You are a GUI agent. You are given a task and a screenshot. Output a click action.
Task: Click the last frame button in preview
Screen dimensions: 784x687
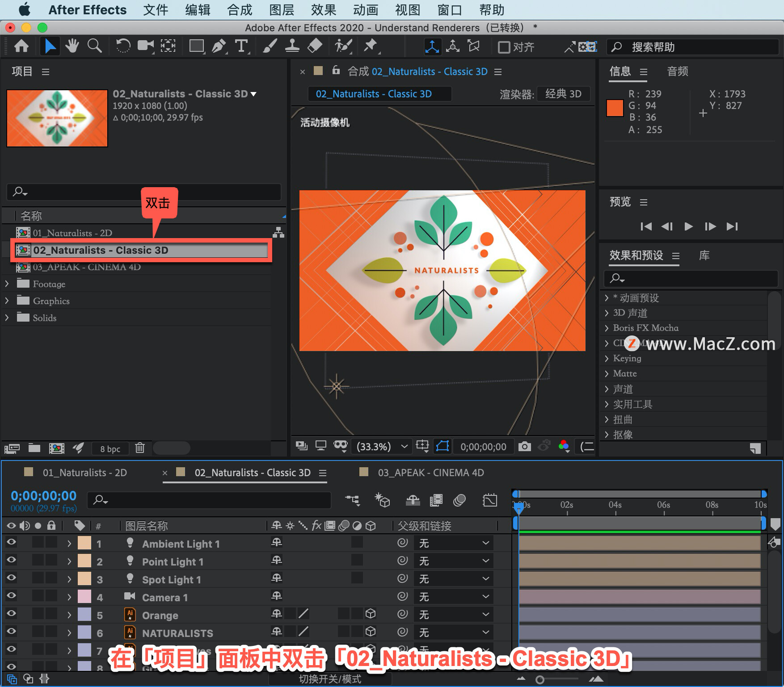[732, 226]
